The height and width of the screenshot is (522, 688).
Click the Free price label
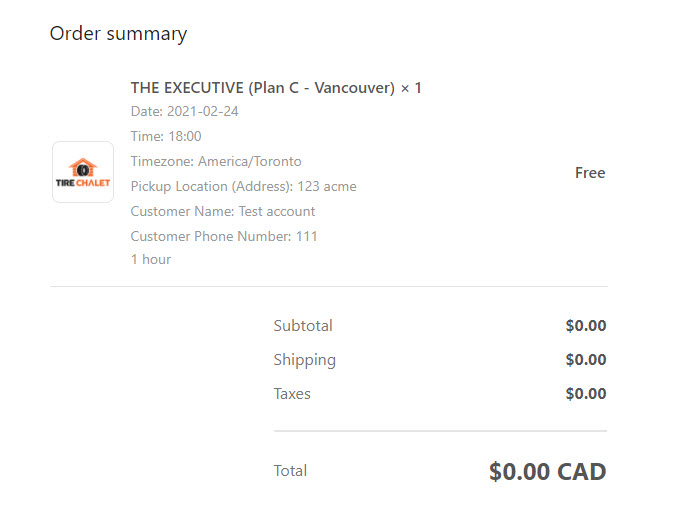pyautogui.click(x=590, y=173)
